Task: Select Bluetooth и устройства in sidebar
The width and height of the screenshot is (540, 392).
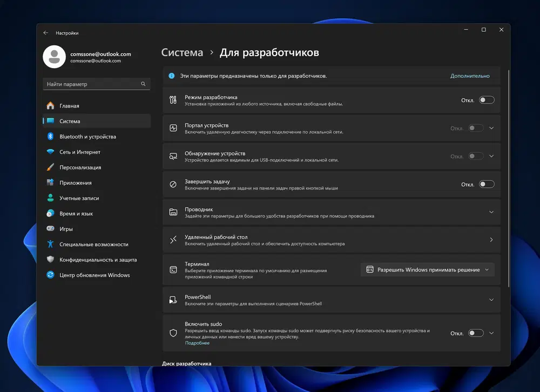Action: [97, 137]
